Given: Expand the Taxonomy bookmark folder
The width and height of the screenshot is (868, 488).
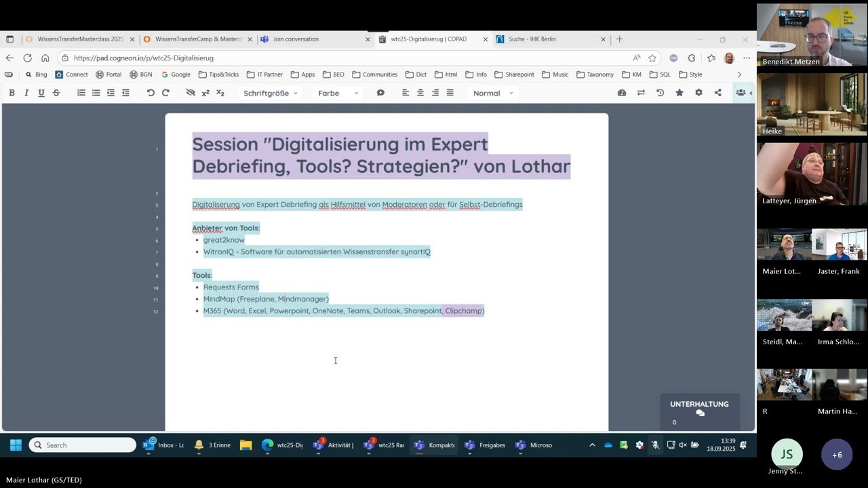Looking at the screenshot, I should coord(595,75).
